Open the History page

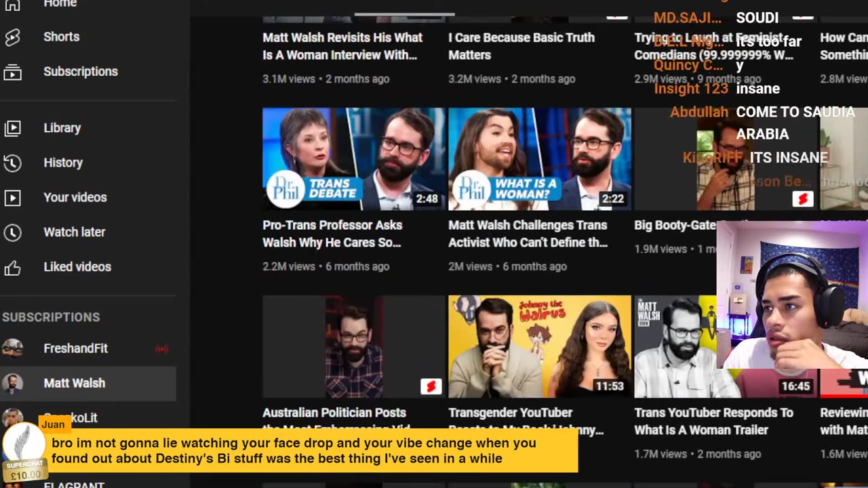click(63, 163)
